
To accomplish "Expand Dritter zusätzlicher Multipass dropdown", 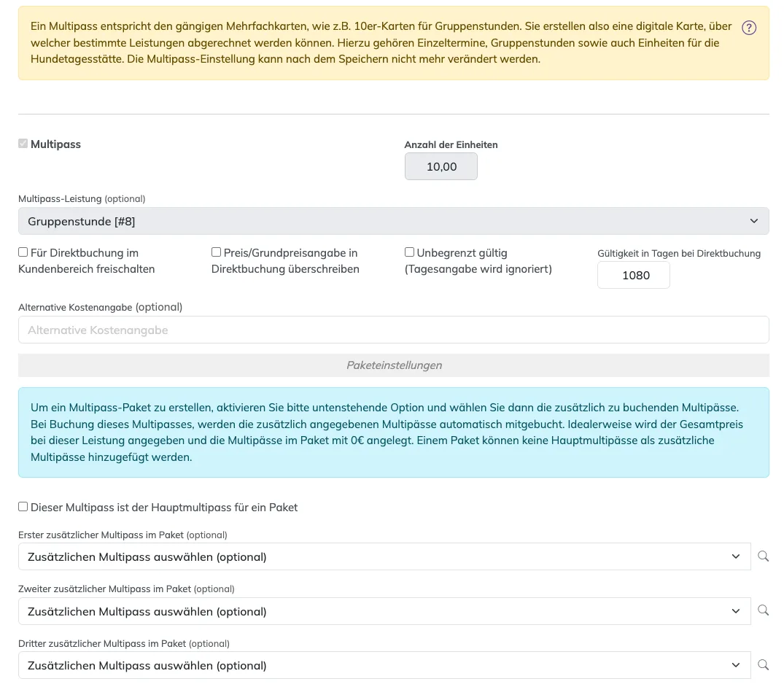I will (384, 665).
